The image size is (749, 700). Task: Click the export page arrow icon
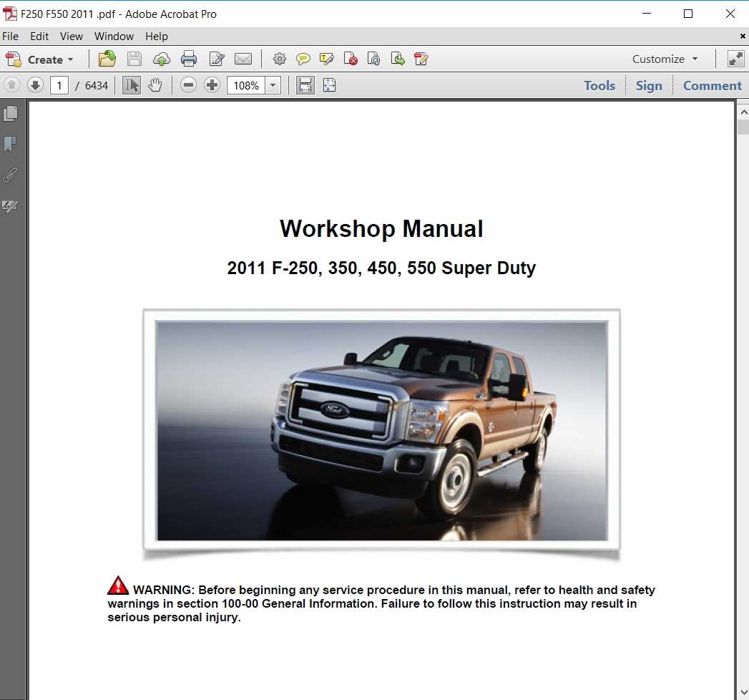pos(398,59)
